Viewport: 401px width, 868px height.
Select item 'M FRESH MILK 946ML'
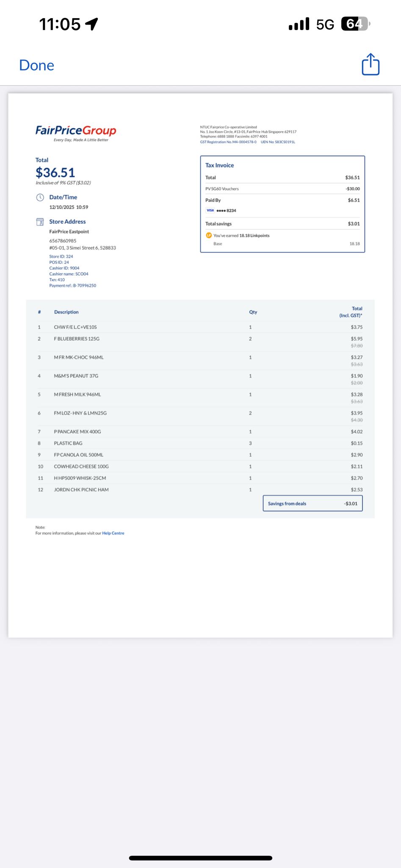pos(77,395)
